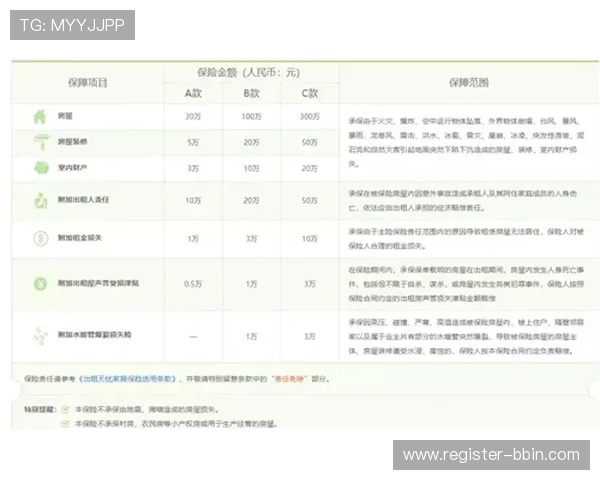The image size is (600, 480).
Task: Click the green house icon for 房屋
Action: [x=40, y=116]
